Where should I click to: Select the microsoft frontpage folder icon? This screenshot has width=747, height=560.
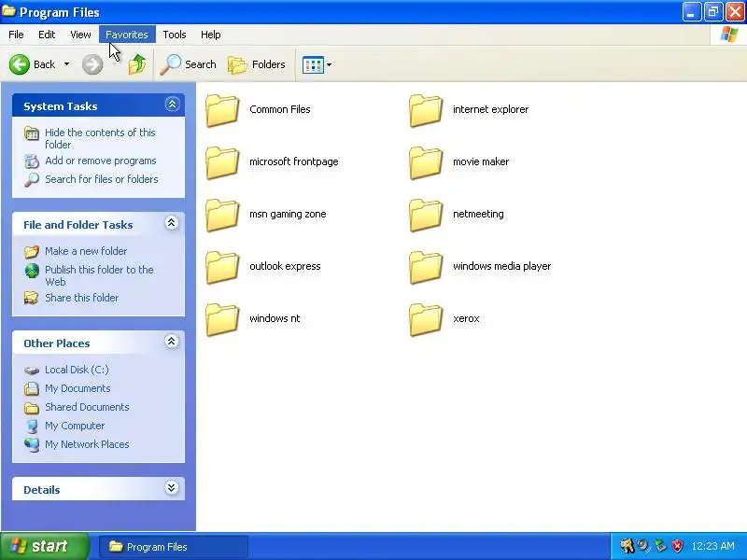[x=222, y=162]
